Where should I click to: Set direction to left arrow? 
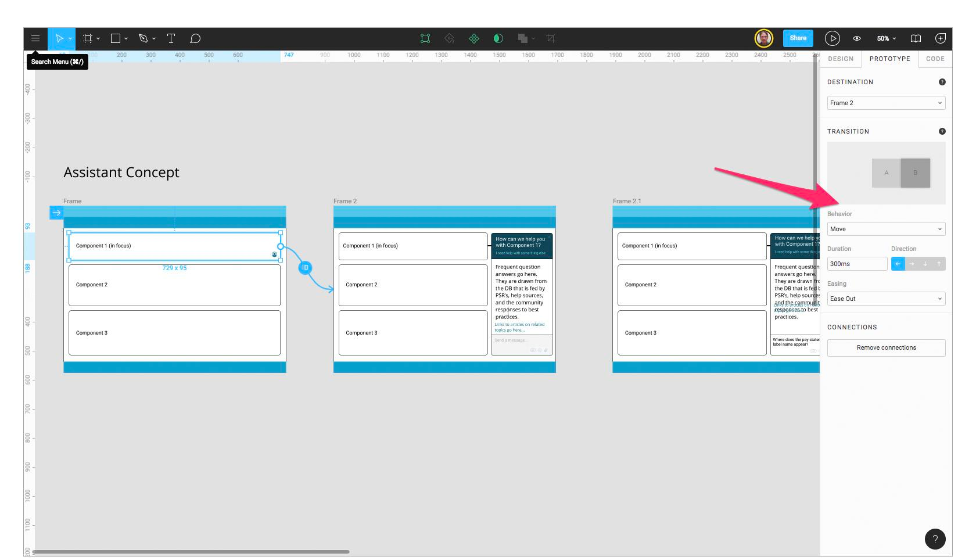(x=898, y=264)
